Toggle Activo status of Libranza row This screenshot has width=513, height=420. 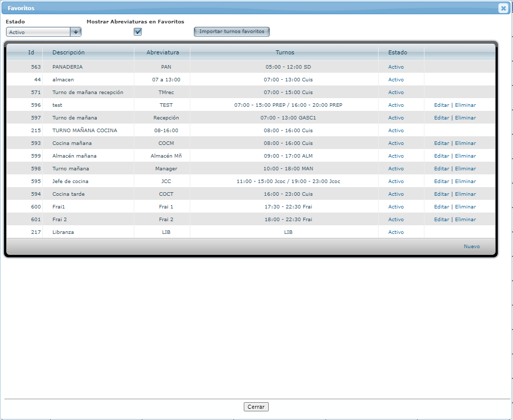396,232
